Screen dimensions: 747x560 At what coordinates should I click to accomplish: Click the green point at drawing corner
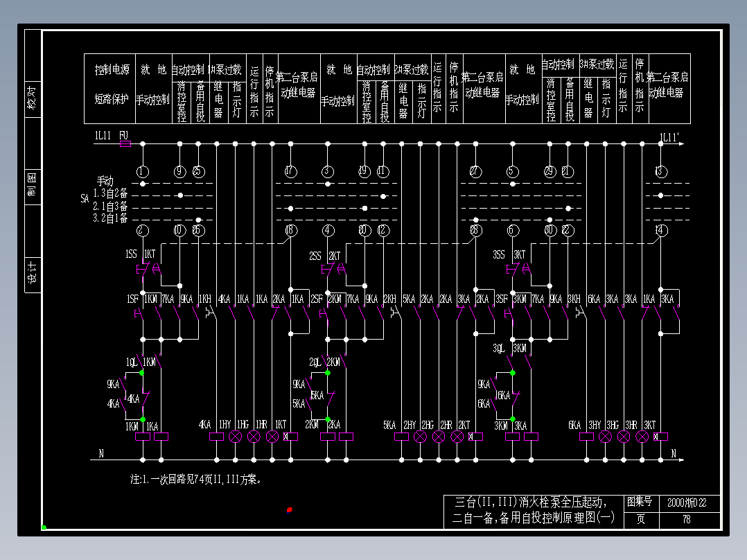(44, 527)
